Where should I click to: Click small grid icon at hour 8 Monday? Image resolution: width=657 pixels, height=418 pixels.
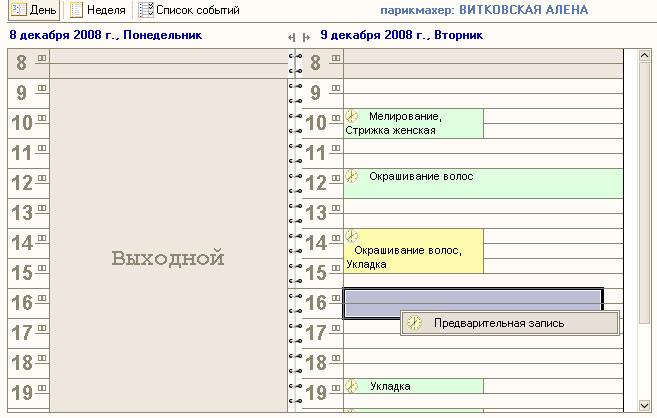click(42, 58)
